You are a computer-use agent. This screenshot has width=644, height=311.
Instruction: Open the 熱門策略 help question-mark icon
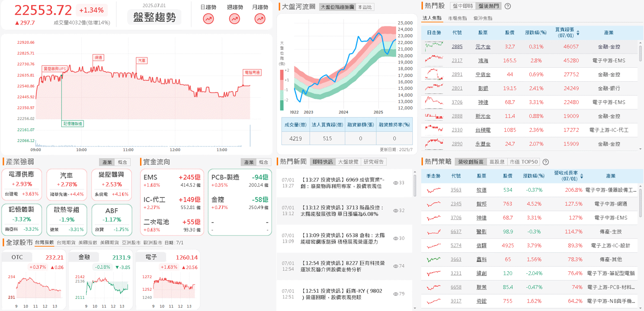[x=545, y=162]
